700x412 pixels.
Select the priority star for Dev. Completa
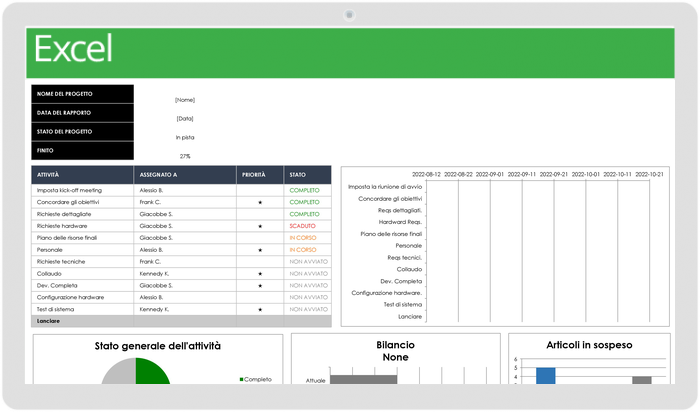(x=260, y=285)
